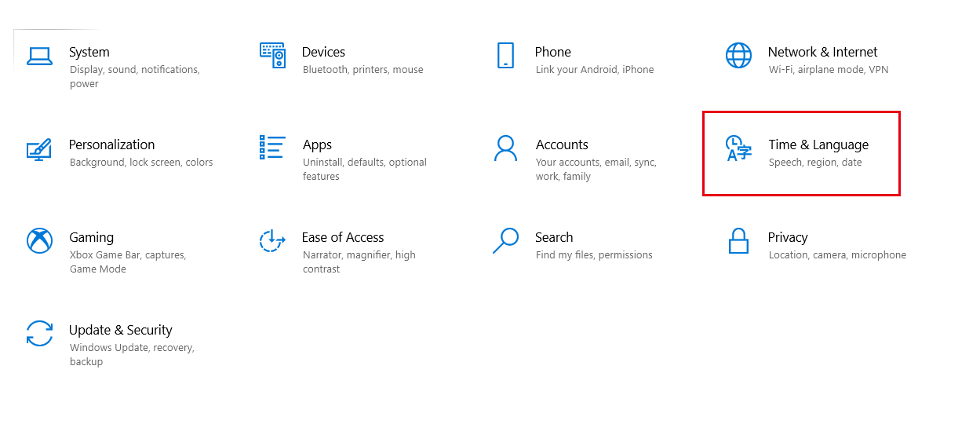Open the Gaming Xbox icon
The width and height of the screenshot is (980, 428).
[39, 240]
